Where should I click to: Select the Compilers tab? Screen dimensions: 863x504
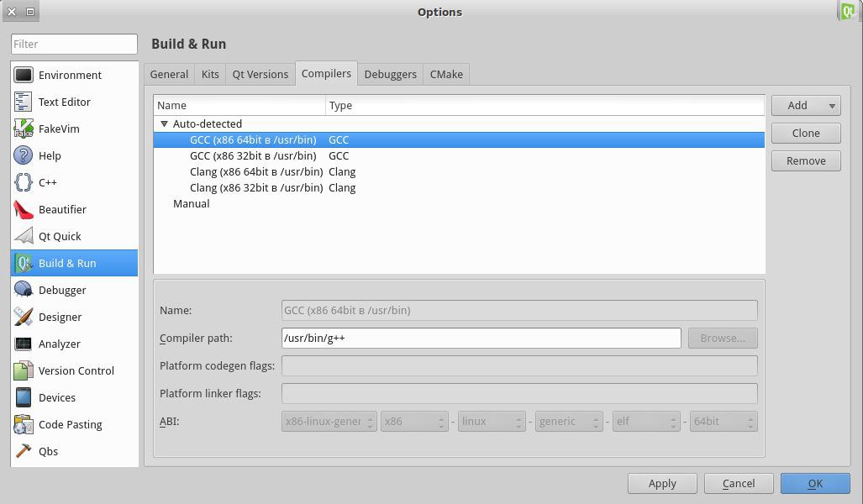(x=326, y=73)
